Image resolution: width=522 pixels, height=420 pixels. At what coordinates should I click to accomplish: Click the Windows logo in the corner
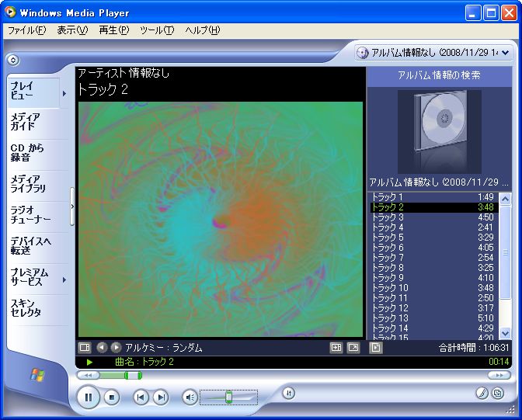pyautogui.click(x=37, y=375)
